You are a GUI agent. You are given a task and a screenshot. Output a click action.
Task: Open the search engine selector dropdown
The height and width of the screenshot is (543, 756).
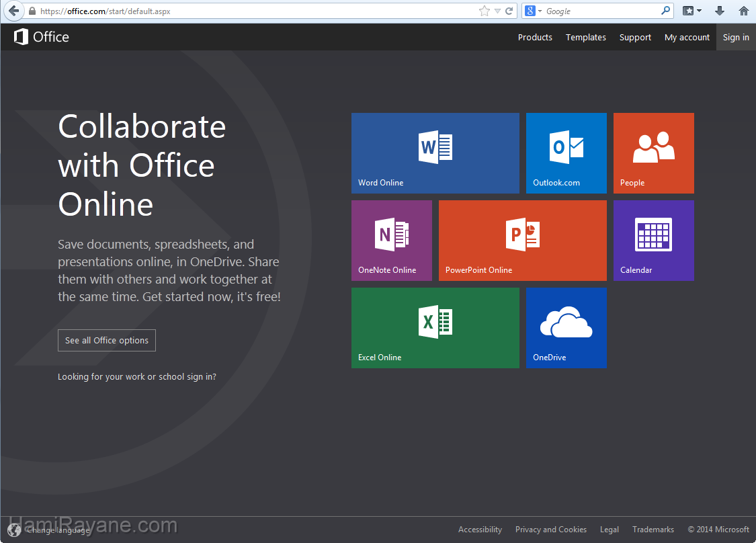click(x=533, y=11)
